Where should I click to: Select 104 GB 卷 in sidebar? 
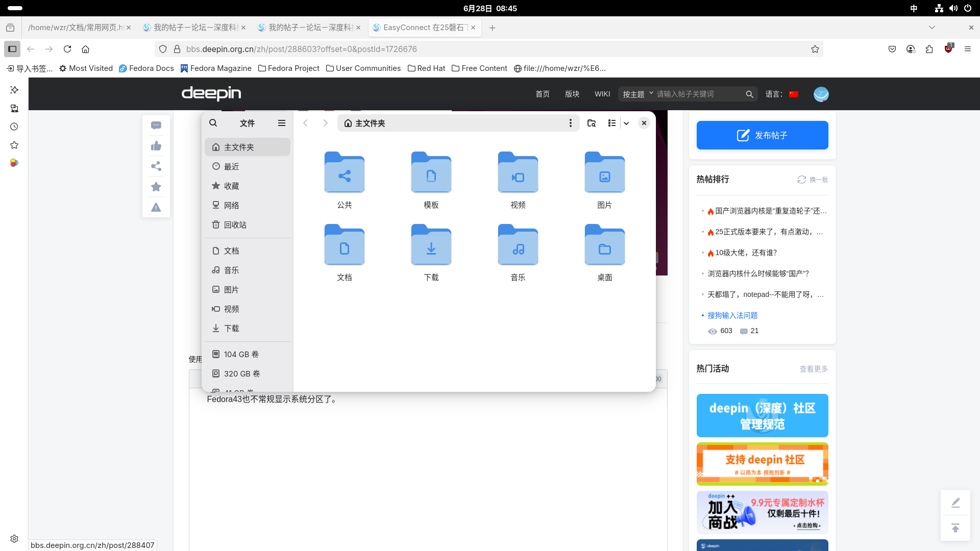[x=248, y=355]
